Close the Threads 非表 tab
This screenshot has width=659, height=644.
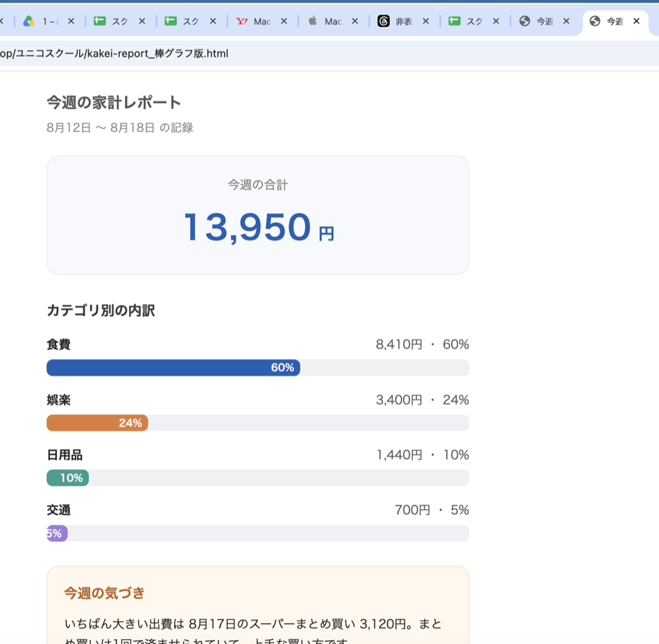click(x=426, y=21)
